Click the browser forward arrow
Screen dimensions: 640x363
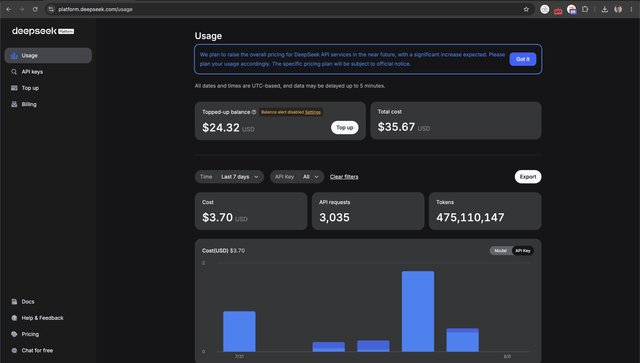22,9
